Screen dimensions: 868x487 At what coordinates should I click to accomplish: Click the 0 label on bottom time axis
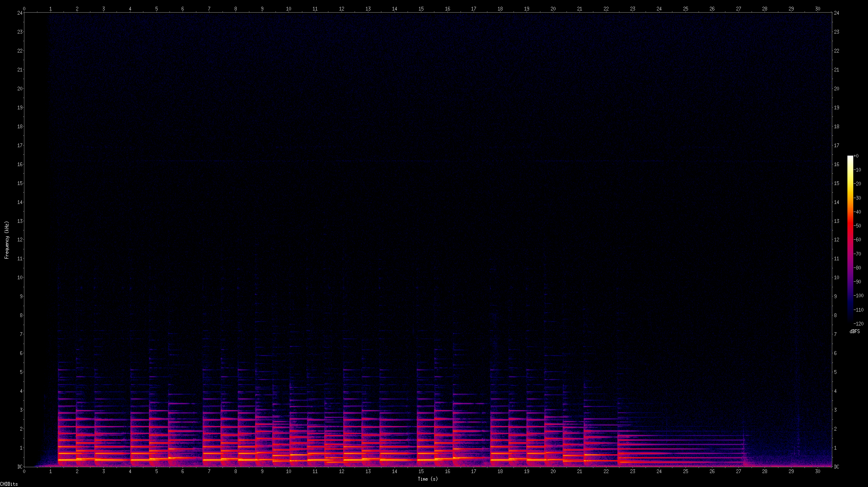(24, 471)
